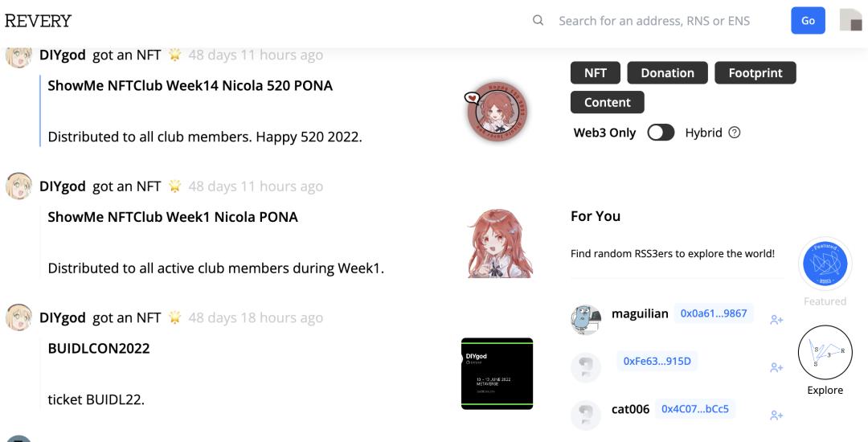Click follow icon next to 0xFe63...915D
The image size is (868, 442).
click(x=776, y=367)
